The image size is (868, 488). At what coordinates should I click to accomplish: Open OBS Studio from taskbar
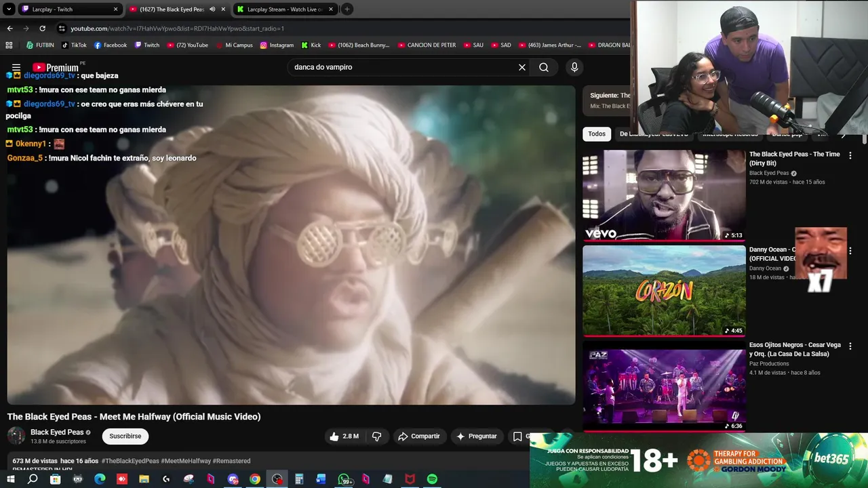(277, 479)
